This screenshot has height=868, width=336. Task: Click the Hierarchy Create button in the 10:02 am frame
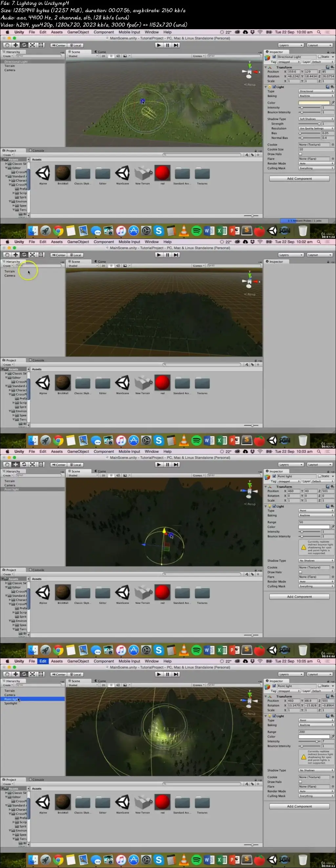[8, 265]
